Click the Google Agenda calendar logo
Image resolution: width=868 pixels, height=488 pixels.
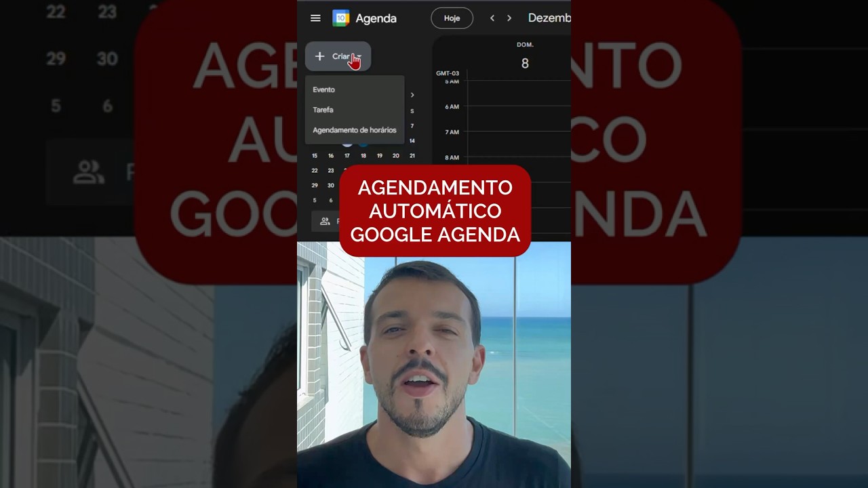340,18
